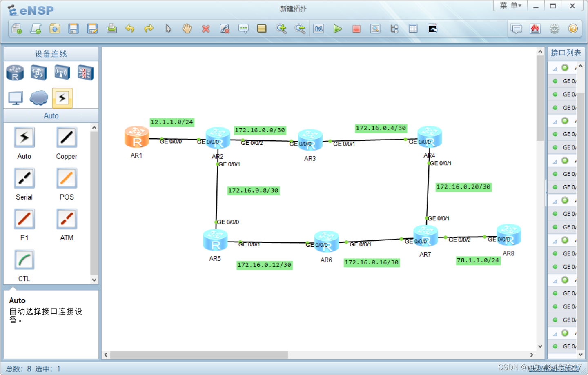Open an existing topology file
Screen dimensions: 588x375
[55, 29]
